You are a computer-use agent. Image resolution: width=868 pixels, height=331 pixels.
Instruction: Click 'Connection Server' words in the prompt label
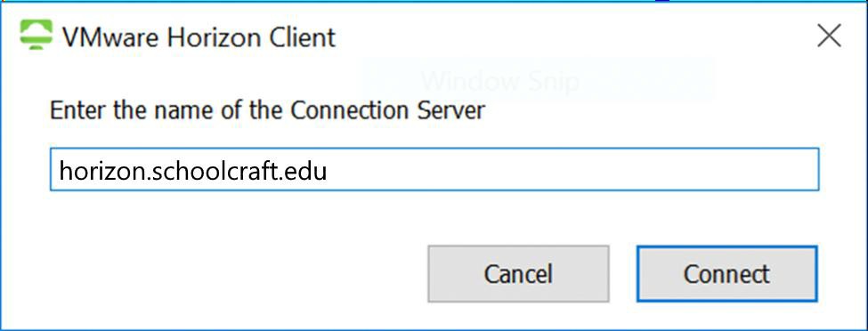[x=387, y=110]
